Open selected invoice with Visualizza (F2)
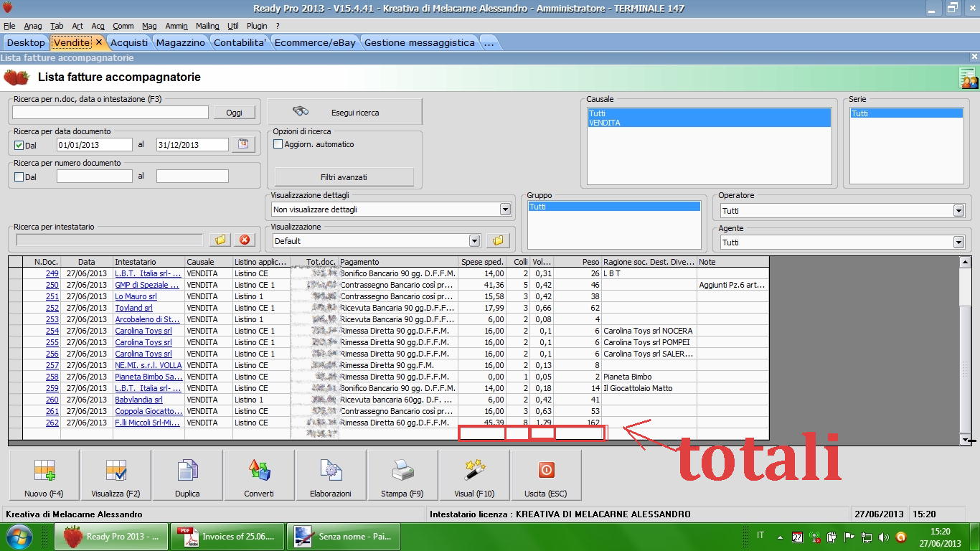The height and width of the screenshot is (551, 980). (116, 476)
